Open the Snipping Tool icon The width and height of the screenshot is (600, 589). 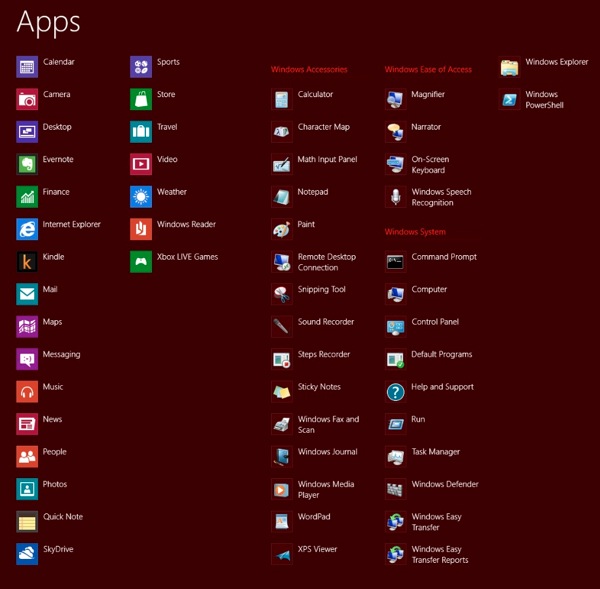point(282,294)
